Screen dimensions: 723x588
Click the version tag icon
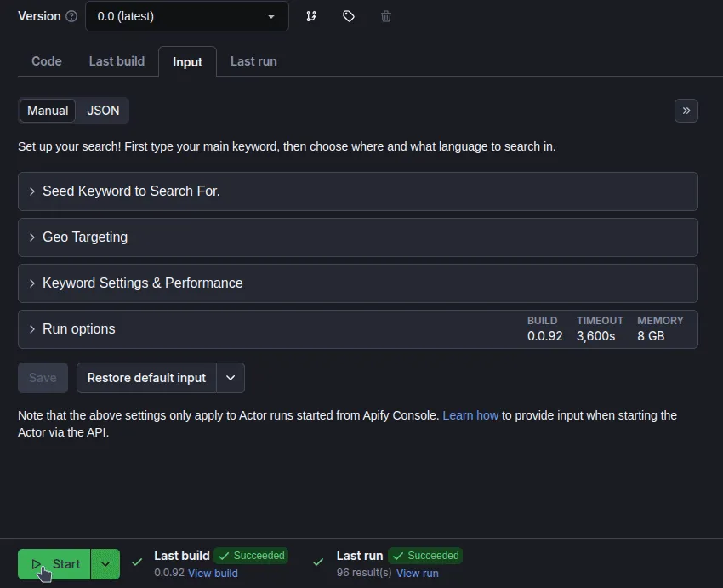[x=349, y=17]
